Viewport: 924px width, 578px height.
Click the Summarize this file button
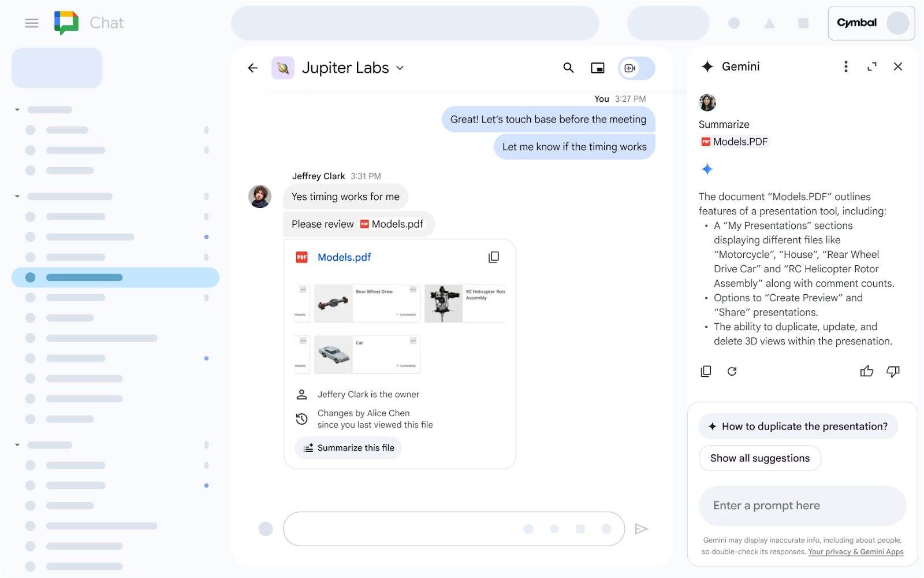[x=348, y=447]
